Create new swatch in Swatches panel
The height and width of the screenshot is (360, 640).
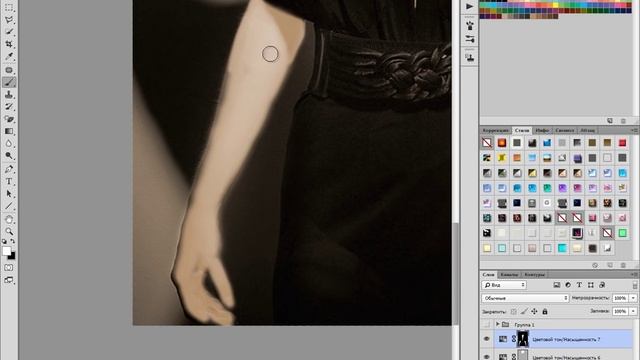(610, 121)
